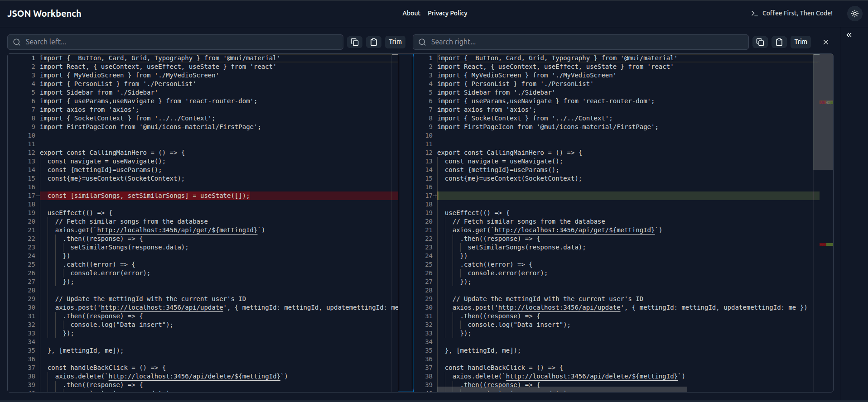Trim whitespace in right editor
868x402 pixels.
pos(800,42)
